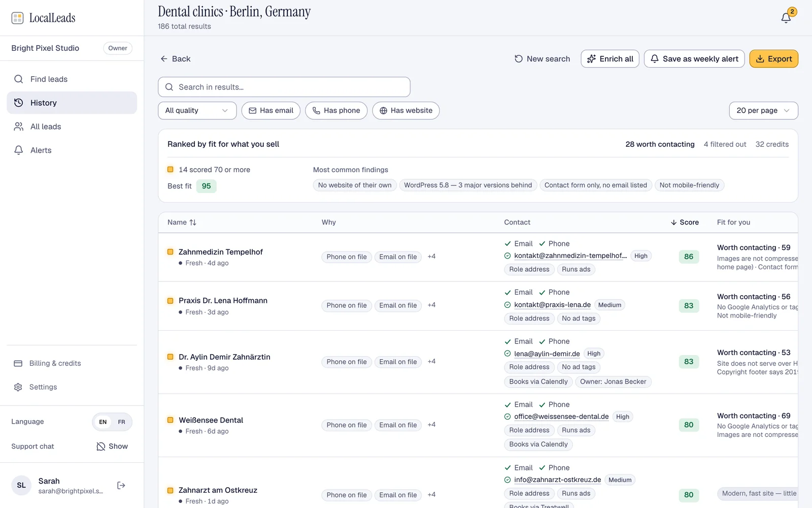This screenshot has width=812, height=508.
Task: Click Contact form only, no email listed chip
Action: [x=596, y=185]
